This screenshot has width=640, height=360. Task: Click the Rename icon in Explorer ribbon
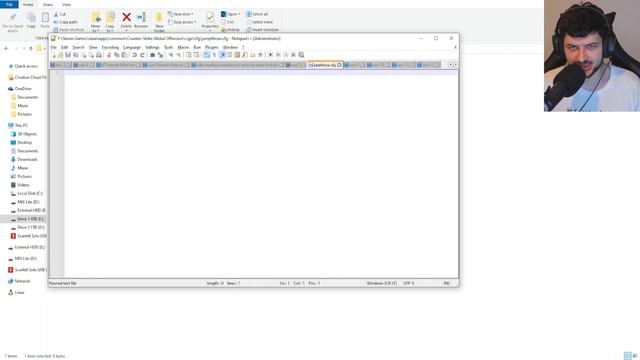pyautogui.click(x=141, y=17)
